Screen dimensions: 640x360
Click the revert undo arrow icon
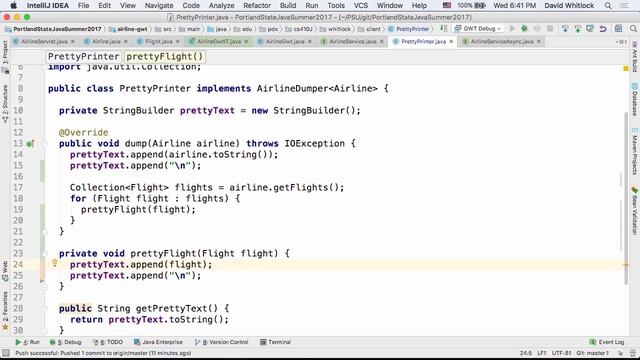[603, 29]
